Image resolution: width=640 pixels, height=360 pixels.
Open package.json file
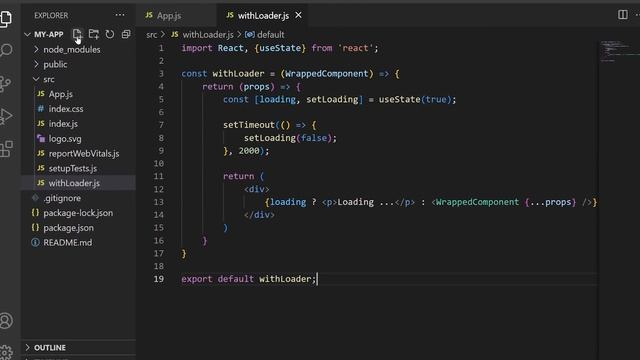[68, 228]
